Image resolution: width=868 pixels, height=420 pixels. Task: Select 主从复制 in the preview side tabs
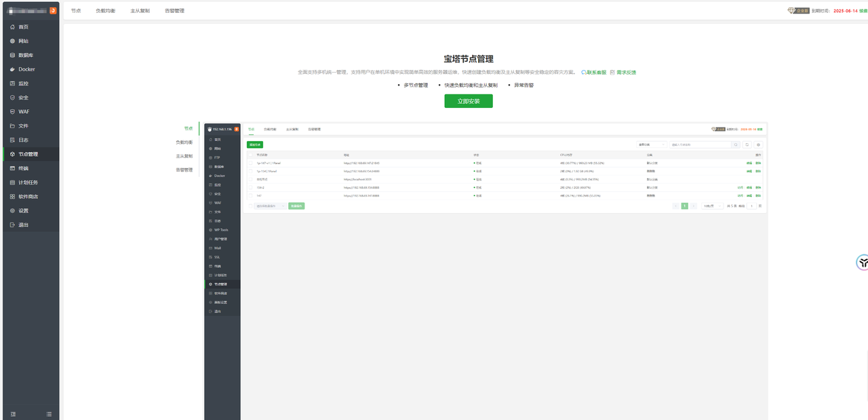(184, 156)
